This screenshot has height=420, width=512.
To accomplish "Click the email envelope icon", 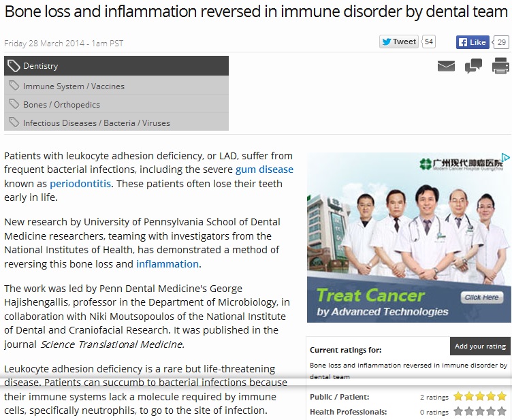I will click(x=446, y=66).
